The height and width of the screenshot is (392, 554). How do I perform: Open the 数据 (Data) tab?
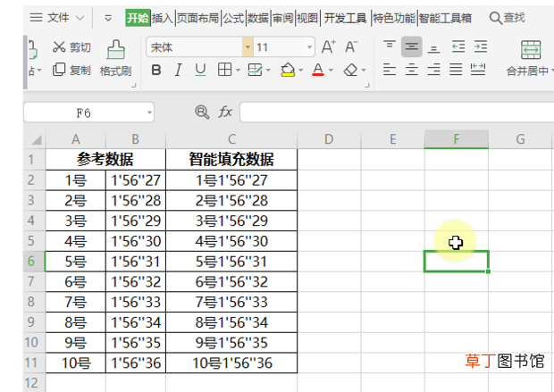pyautogui.click(x=258, y=18)
